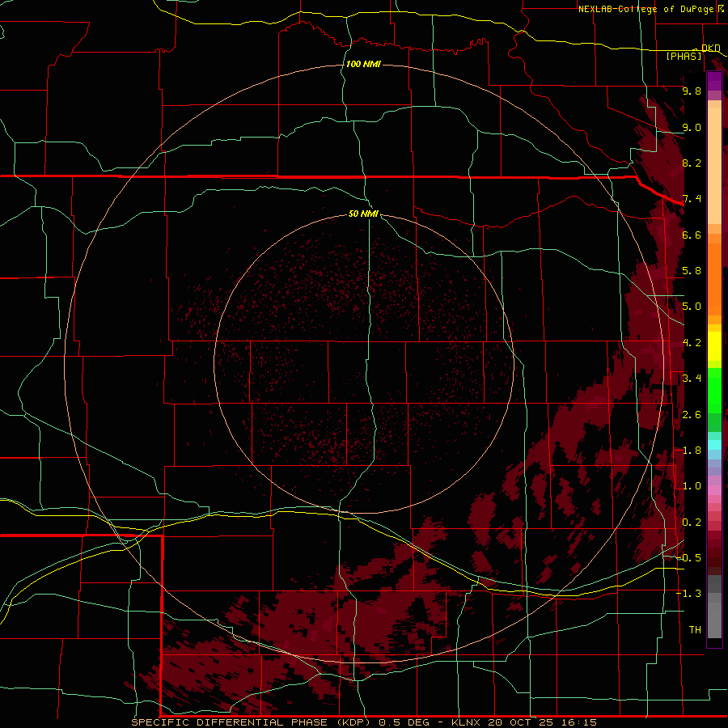Select the 5.8 scale value
The image size is (728, 728).
click(692, 271)
